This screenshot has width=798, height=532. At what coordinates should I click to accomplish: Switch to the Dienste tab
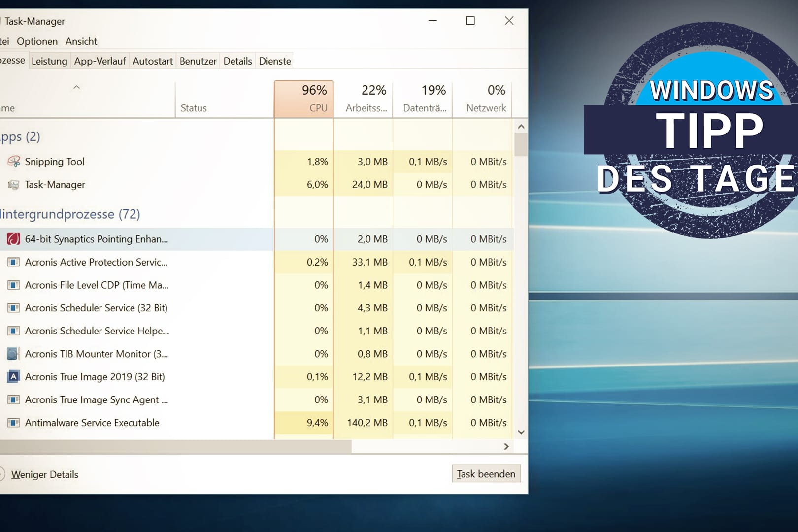coord(275,61)
